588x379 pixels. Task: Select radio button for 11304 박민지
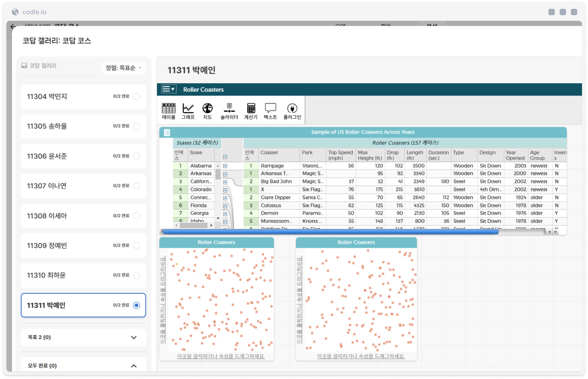pos(137,96)
